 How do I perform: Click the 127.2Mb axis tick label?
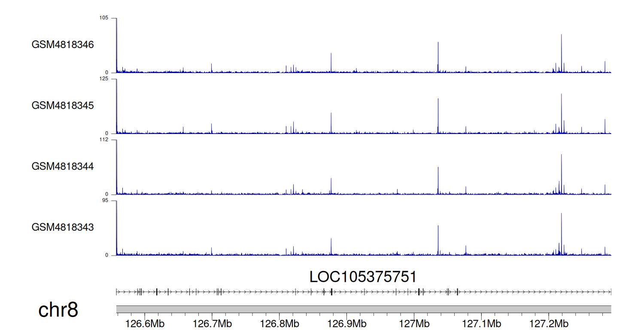pyautogui.click(x=549, y=323)
